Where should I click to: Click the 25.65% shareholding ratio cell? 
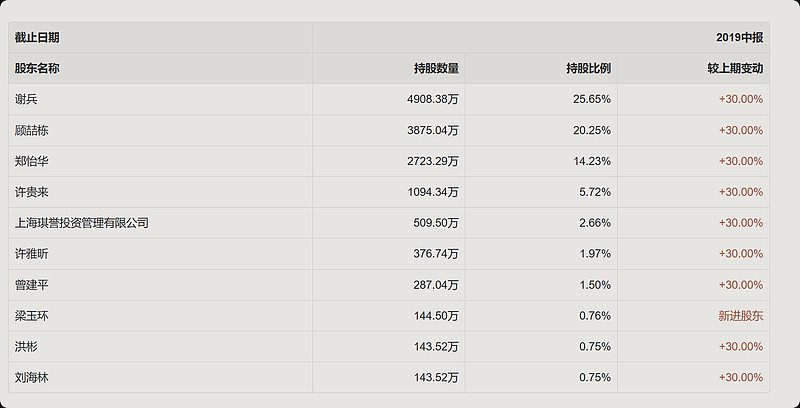click(x=590, y=99)
